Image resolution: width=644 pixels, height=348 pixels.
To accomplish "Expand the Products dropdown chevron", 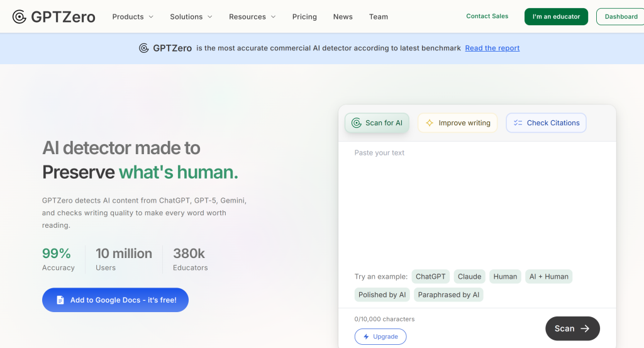I will point(151,17).
